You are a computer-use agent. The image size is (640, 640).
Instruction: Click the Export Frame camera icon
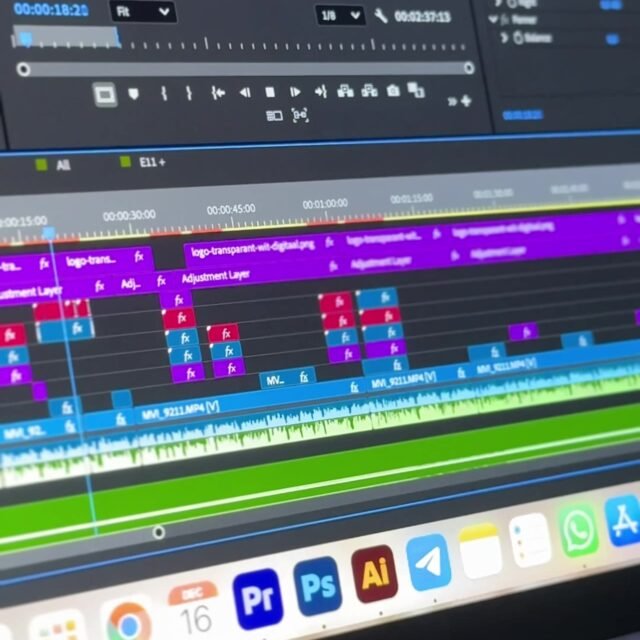point(393,90)
